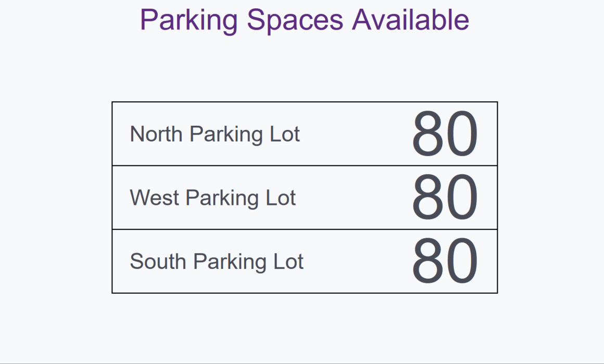
Task: Select the North Parking Lot label
Action: pyautogui.click(x=215, y=134)
